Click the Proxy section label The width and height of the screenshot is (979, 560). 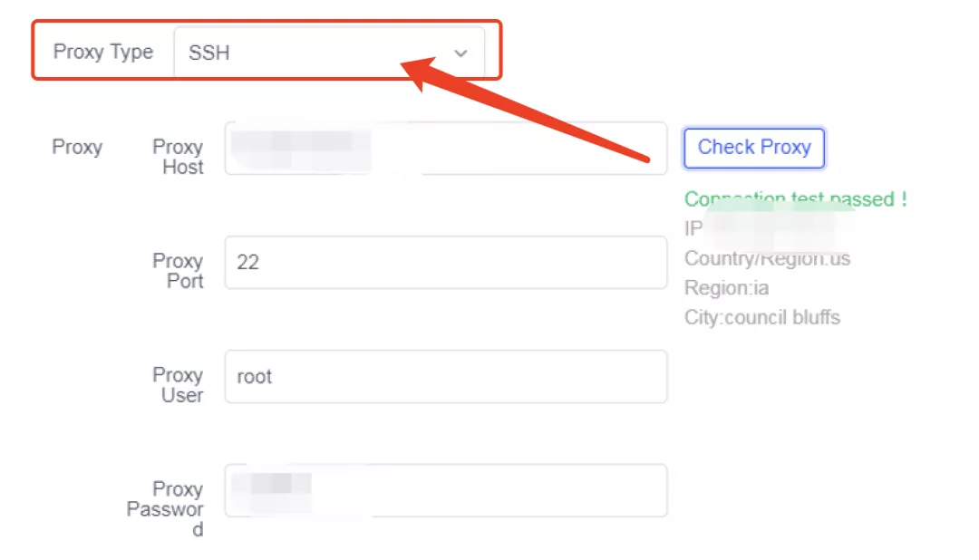(x=77, y=148)
